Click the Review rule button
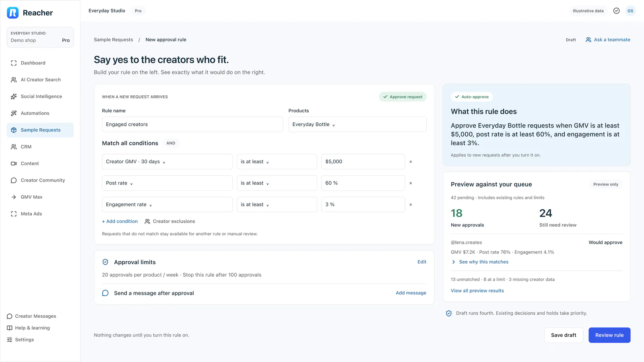Image resolution: width=644 pixels, height=362 pixels. [609, 335]
